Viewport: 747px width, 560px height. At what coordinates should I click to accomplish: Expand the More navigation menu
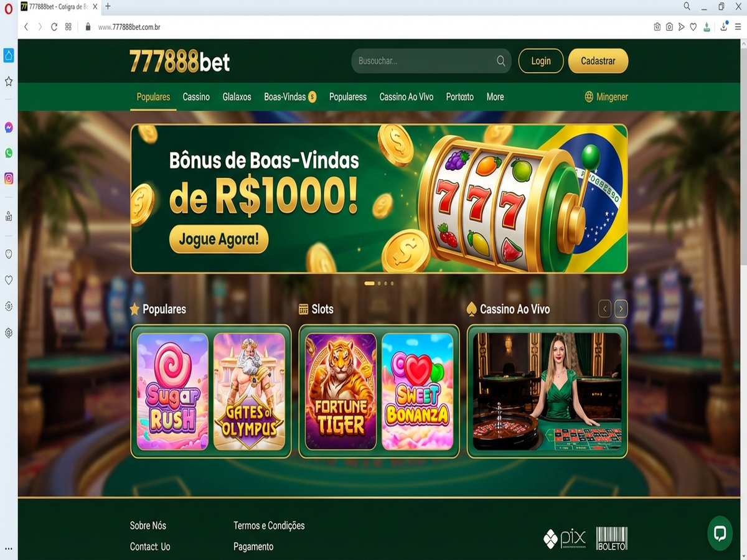tap(495, 96)
